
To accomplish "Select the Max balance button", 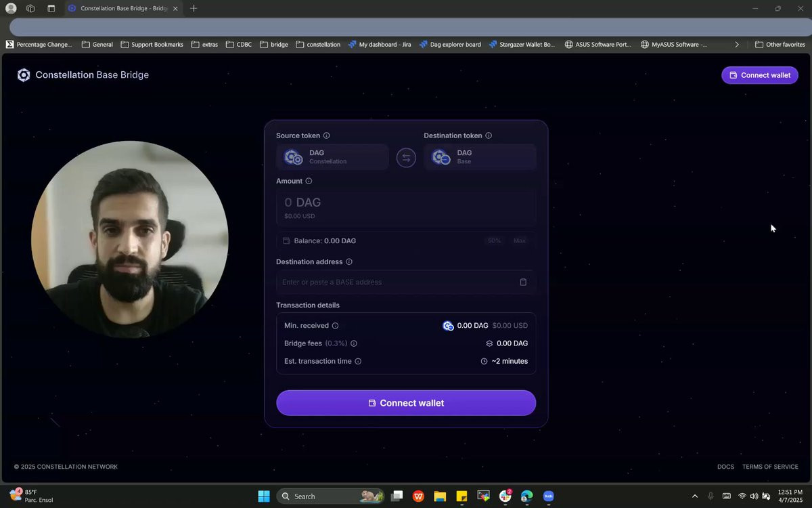I will [520, 240].
